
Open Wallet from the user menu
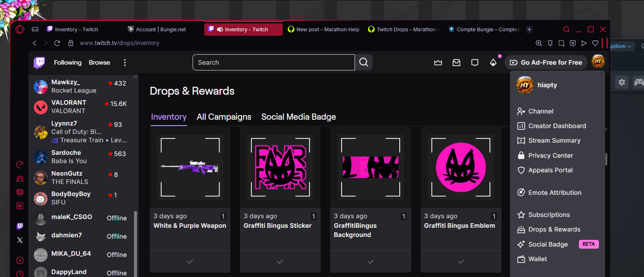tap(538, 259)
